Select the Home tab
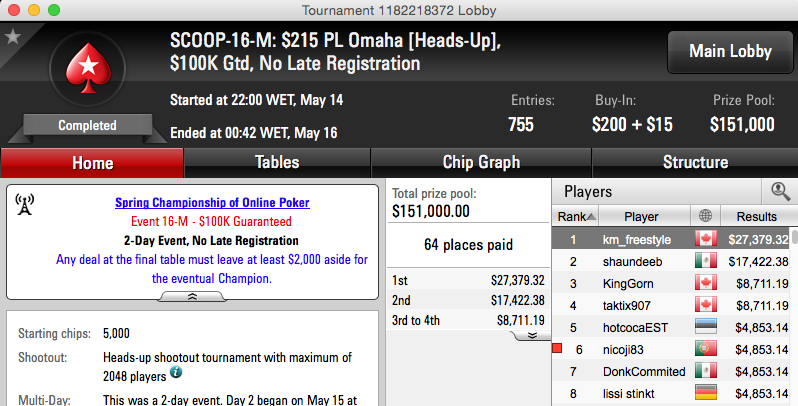The image size is (798, 406). (x=92, y=163)
